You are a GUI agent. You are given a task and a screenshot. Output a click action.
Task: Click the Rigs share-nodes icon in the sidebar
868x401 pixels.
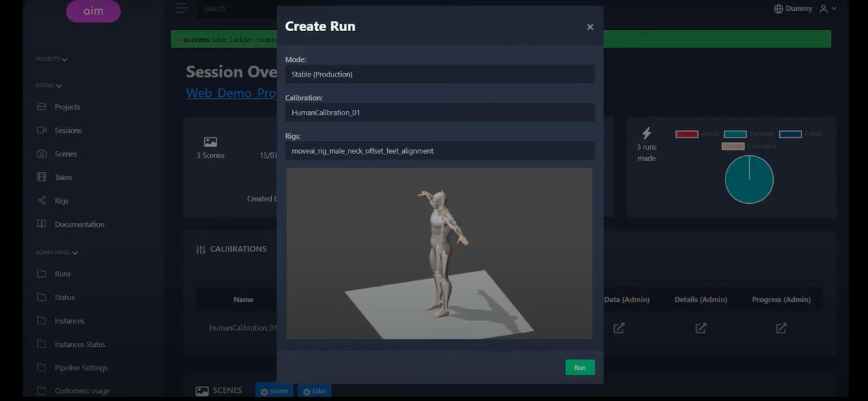(x=42, y=200)
